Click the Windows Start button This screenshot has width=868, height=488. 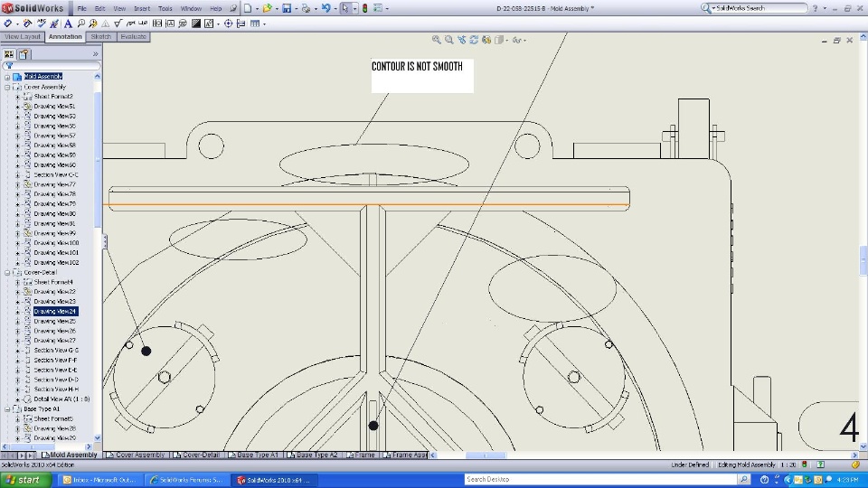click(x=26, y=480)
